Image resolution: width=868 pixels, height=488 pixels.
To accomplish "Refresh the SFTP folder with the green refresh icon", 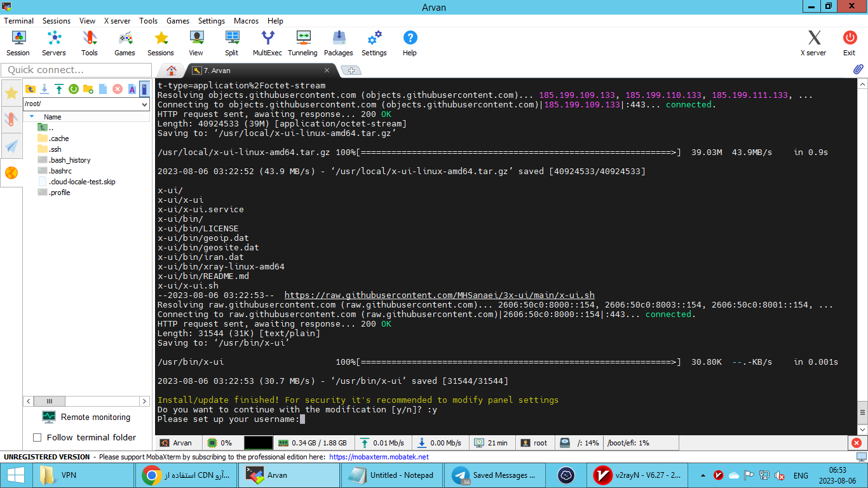I will click(x=74, y=89).
